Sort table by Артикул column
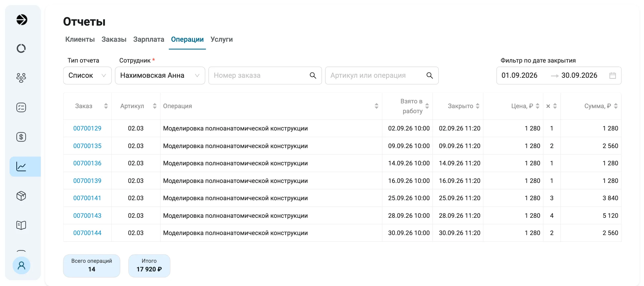 [x=154, y=106]
